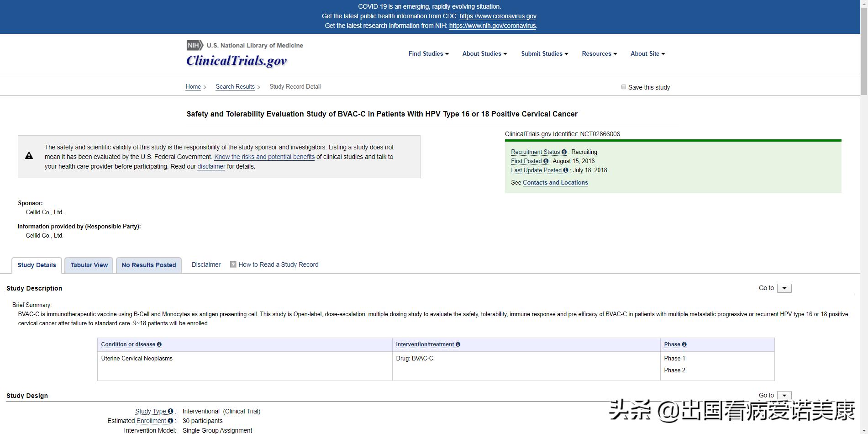Click info icon next to Intervention/treatment
868x434 pixels.
[x=458, y=344]
